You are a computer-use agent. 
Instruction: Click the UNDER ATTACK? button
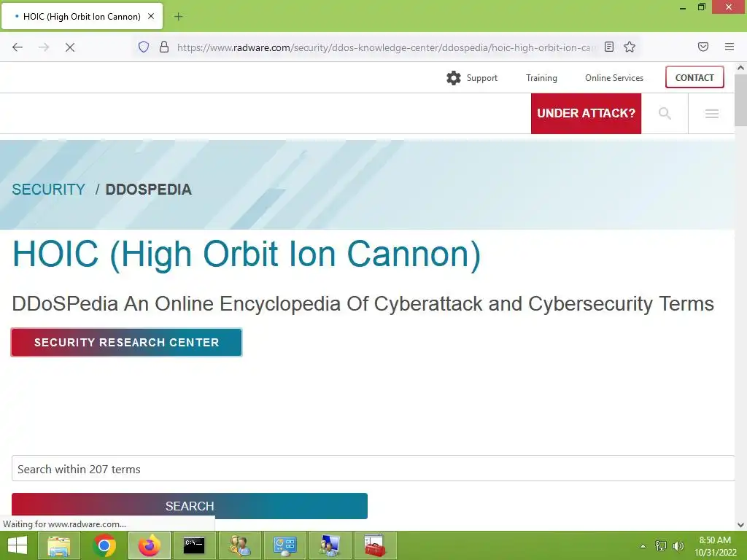(x=586, y=113)
